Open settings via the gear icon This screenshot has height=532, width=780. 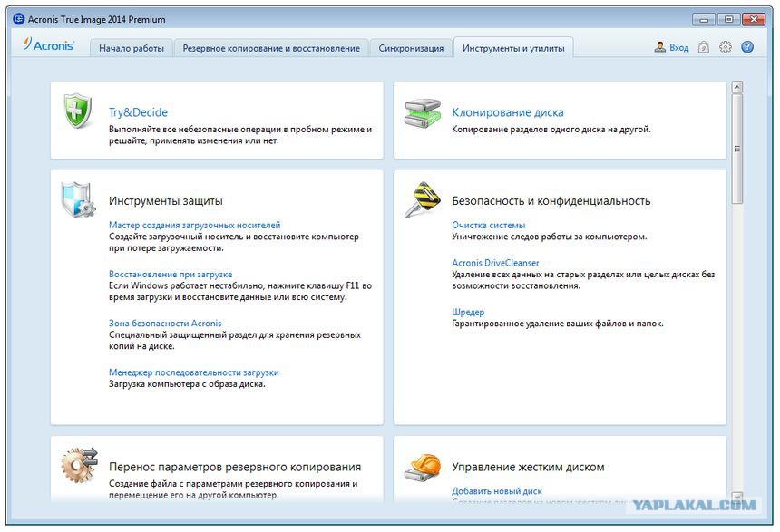pyautogui.click(x=726, y=47)
